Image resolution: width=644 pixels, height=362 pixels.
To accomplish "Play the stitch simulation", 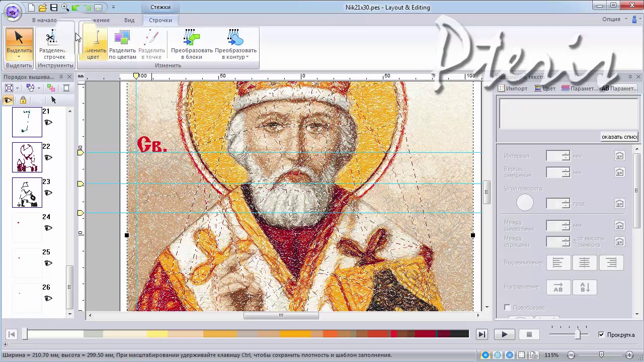I will click(x=505, y=334).
